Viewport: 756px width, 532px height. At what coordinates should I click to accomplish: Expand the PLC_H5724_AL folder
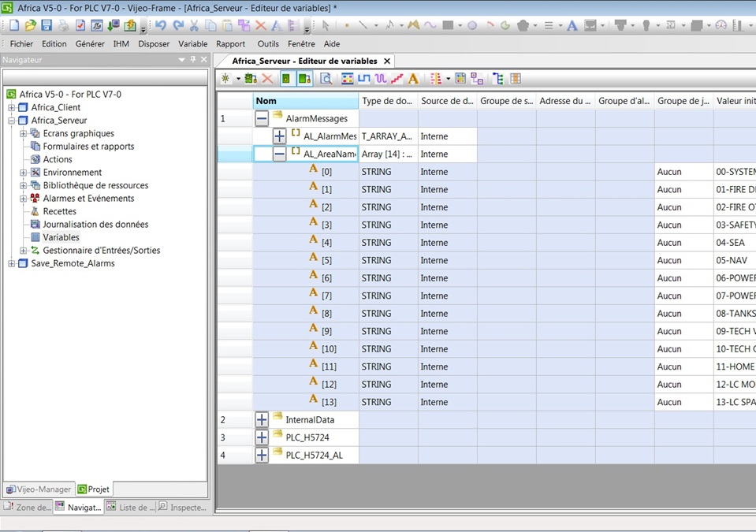(x=262, y=456)
